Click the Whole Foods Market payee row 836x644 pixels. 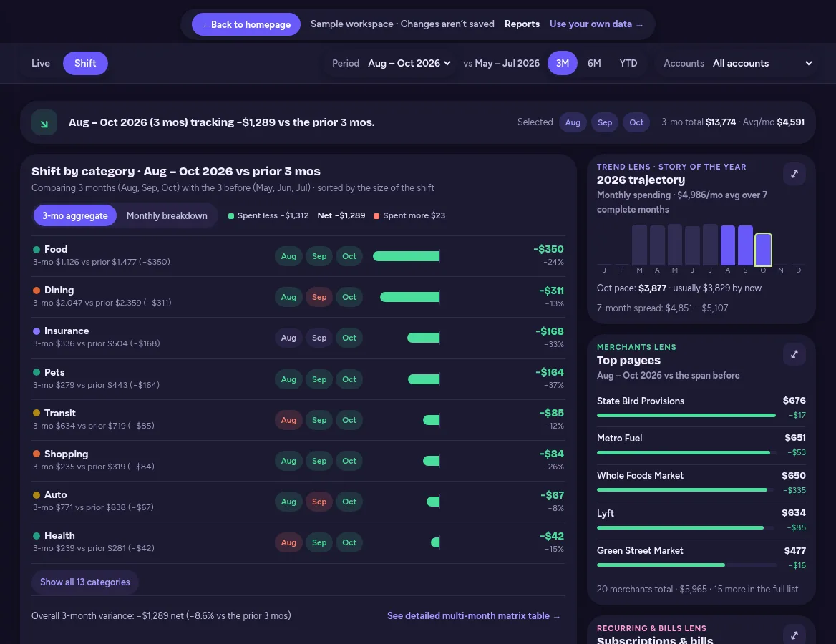(x=701, y=482)
